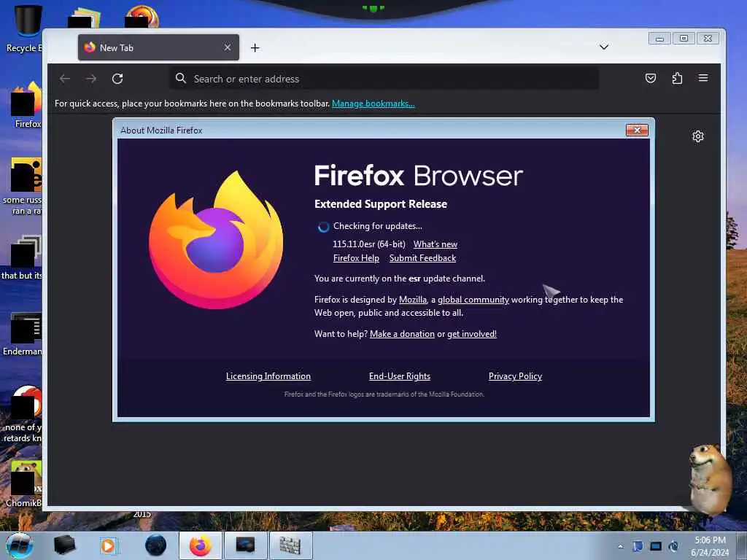Click the Firefox forward arrow button

tap(91, 79)
